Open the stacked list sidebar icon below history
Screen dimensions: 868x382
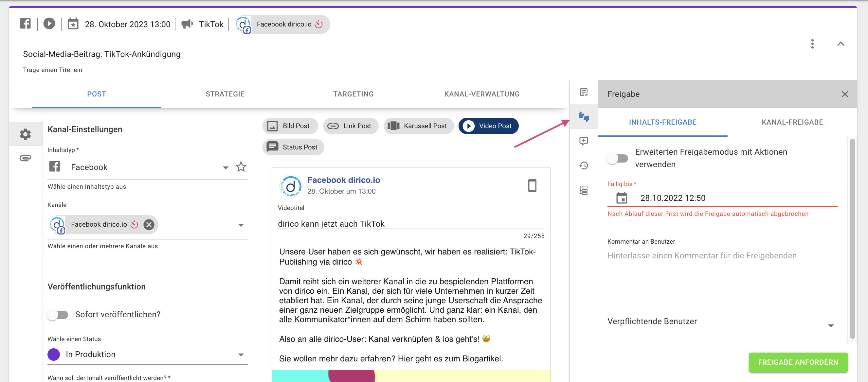[x=584, y=190]
